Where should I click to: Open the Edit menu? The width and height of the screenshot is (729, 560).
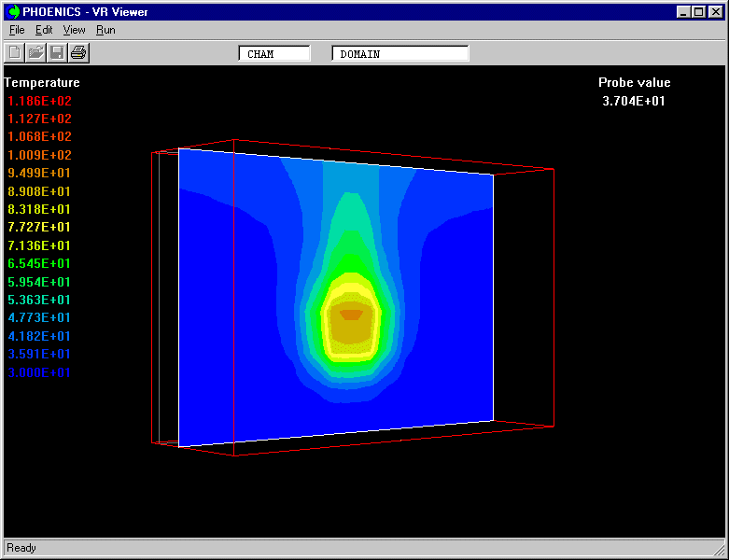(x=44, y=30)
